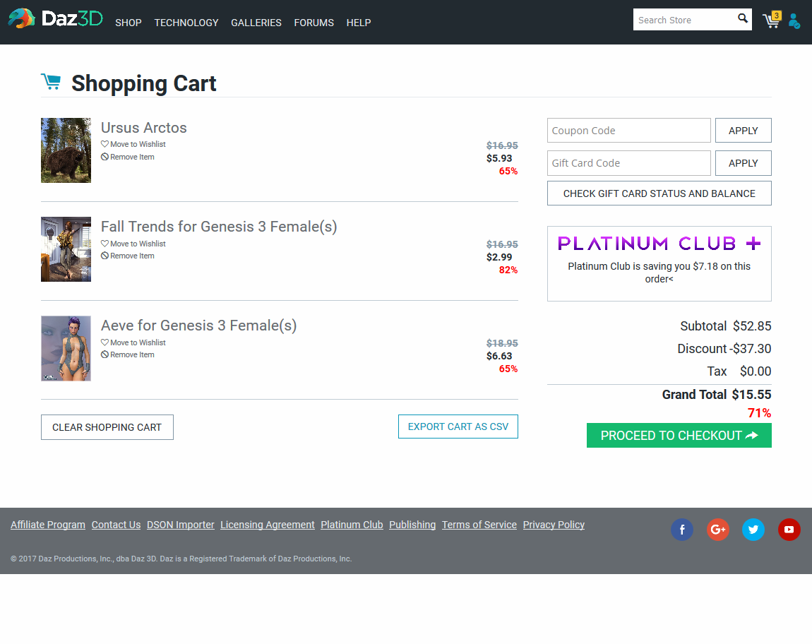Image resolution: width=812 pixels, height=644 pixels.
Task: Click the Google Plus social icon
Action: pos(718,530)
